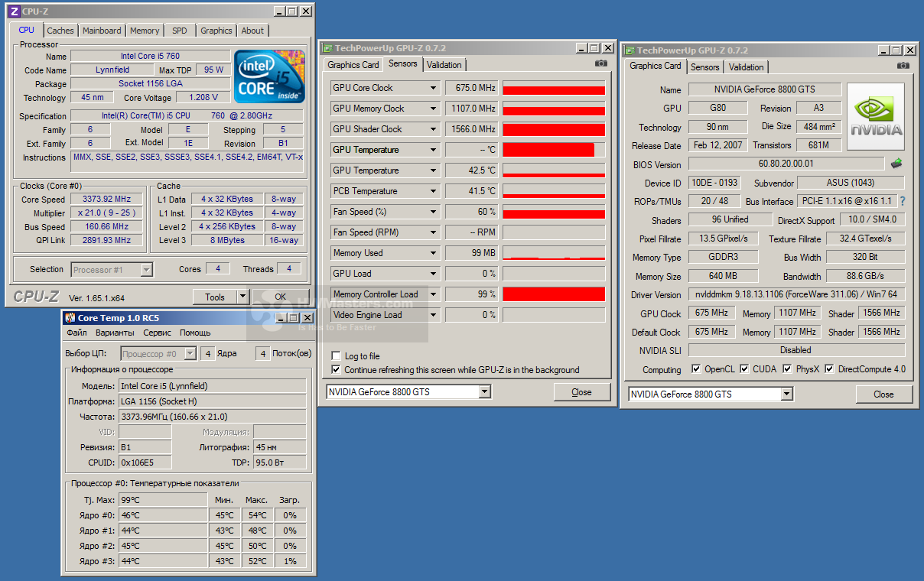Image resolution: width=924 pixels, height=581 pixels.
Task: Toggle the CUDA computing checkbox
Action: pyautogui.click(x=744, y=369)
